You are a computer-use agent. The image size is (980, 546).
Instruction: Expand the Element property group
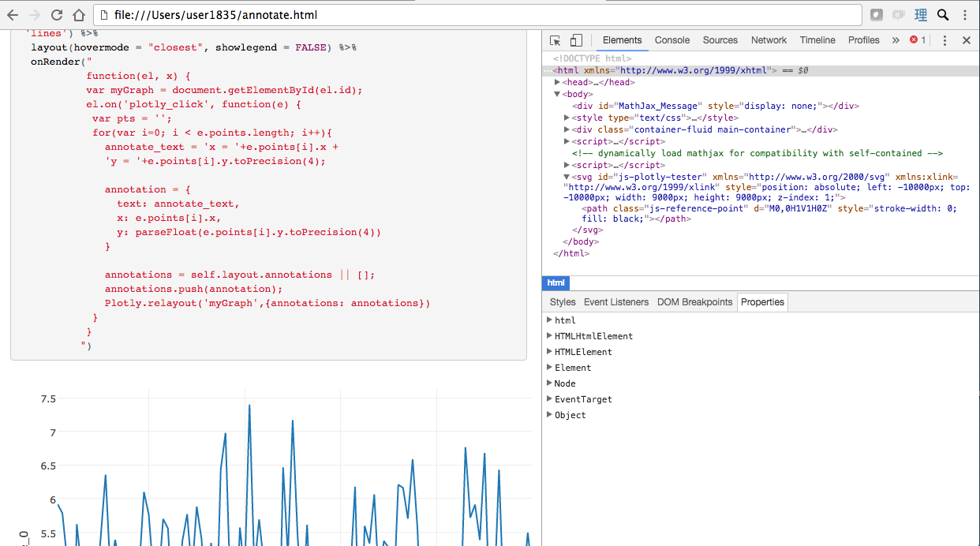tap(550, 368)
